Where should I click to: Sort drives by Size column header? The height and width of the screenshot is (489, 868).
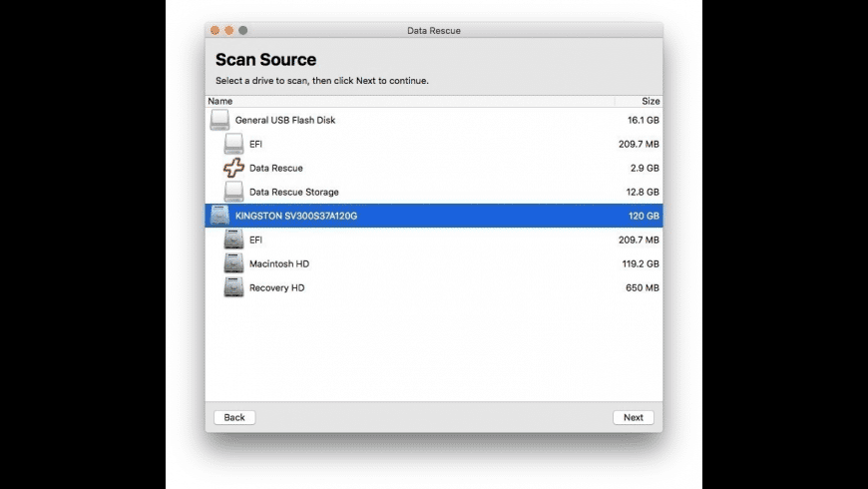pos(650,101)
